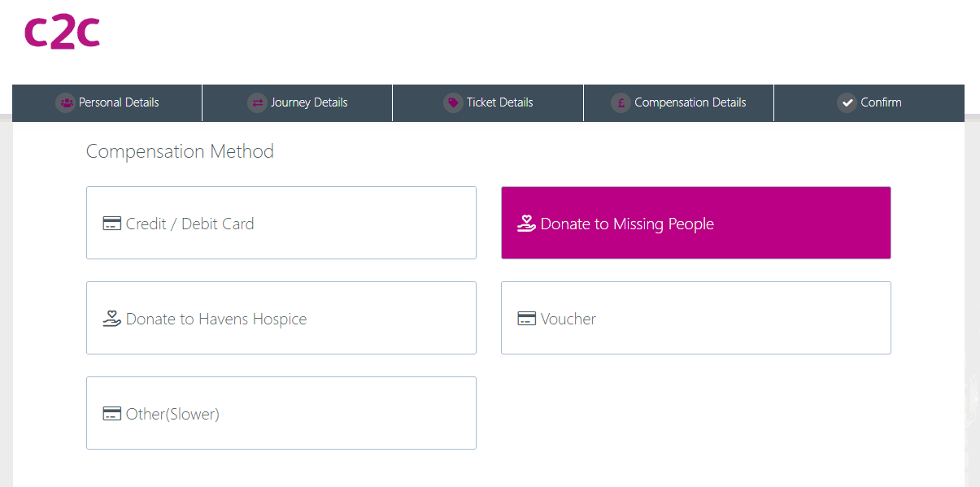Select Donate to Havens Hospice option
Viewport: 980px width, 487px height.
[x=281, y=318]
